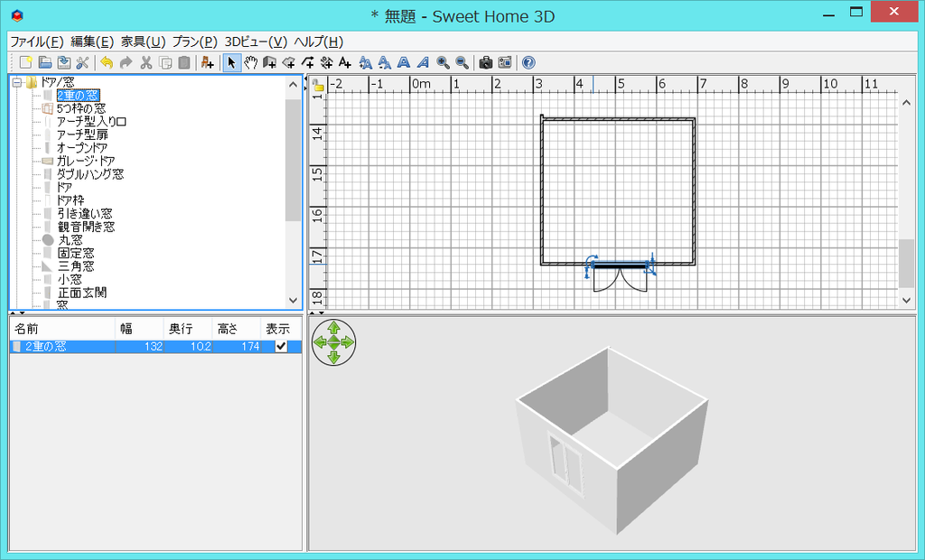Copy the selection with the copy icon
The height and width of the screenshot is (560, 925).
tap(165, 62)
